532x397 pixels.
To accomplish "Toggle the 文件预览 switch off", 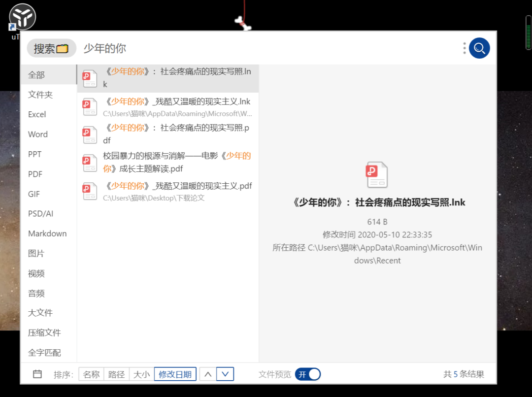I will point(308,374).
